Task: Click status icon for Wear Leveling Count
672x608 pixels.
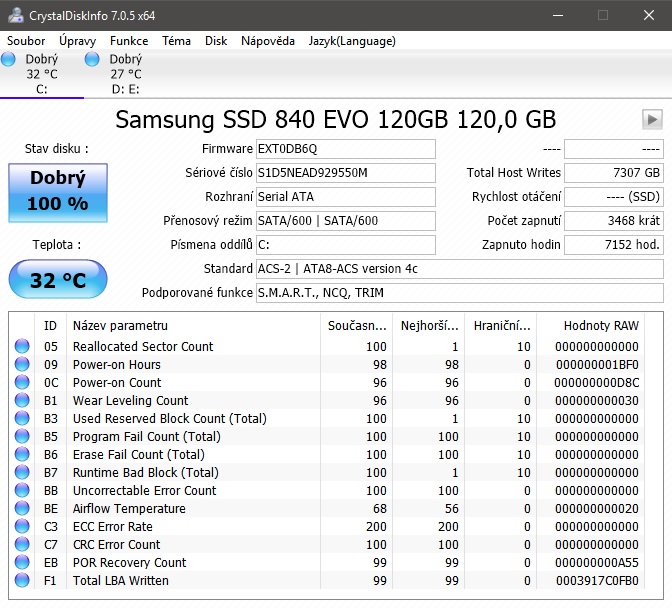Action: 22,400
